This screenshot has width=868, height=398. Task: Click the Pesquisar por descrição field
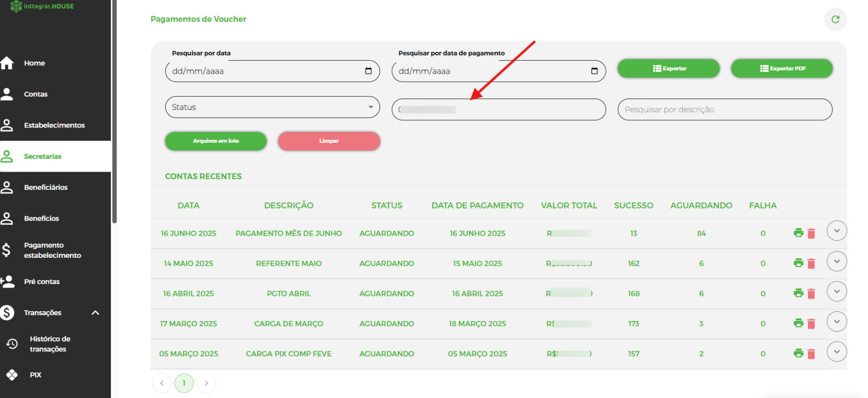724,109
